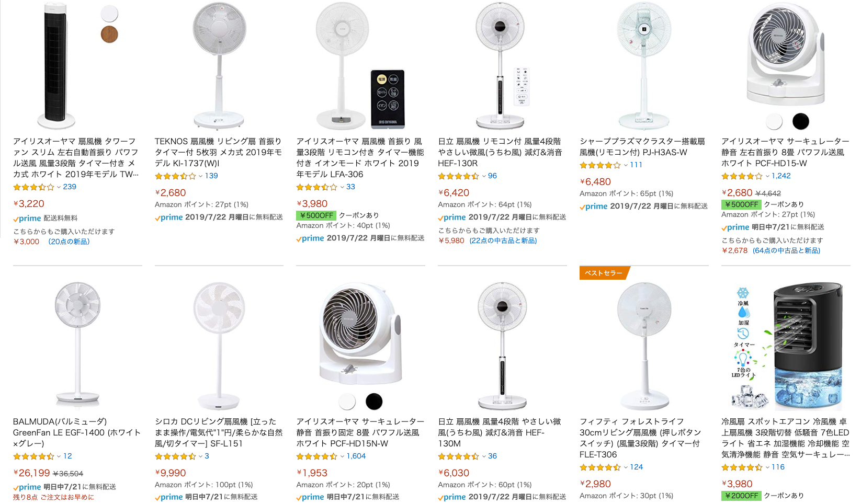Open the black cold-air cooler product image

point(786,346)
